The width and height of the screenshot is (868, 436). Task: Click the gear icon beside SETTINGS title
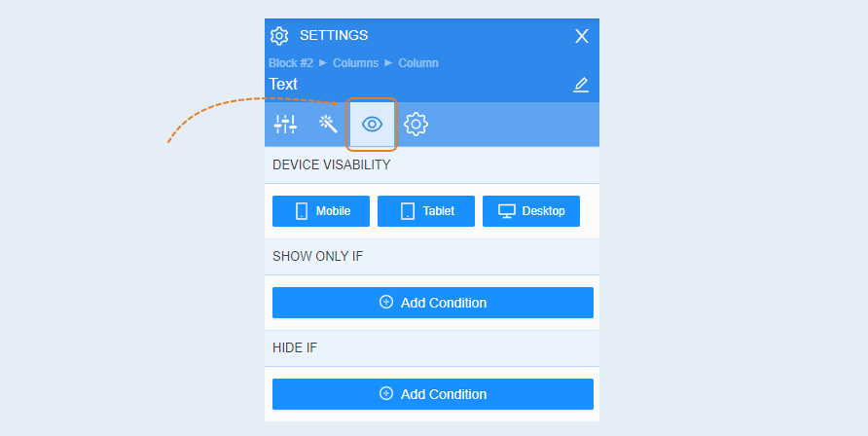(x=279, y=35)
